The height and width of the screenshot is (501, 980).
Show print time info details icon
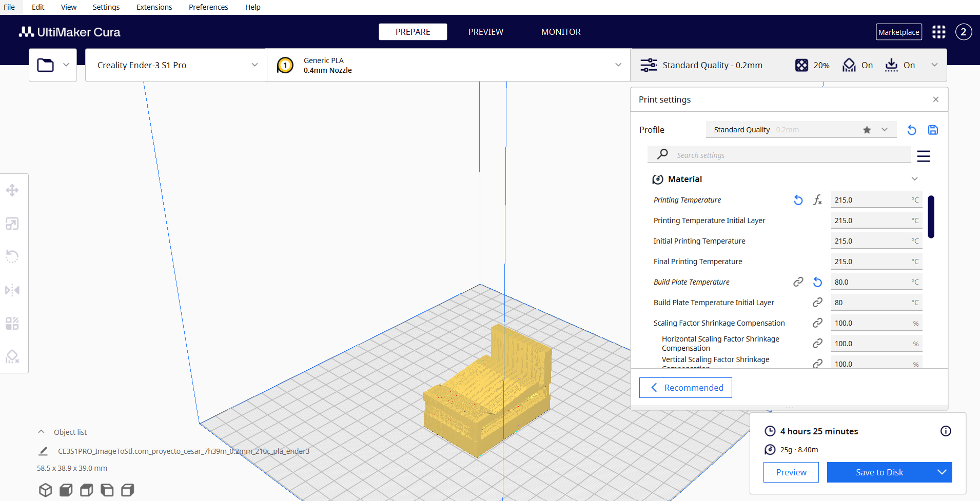pos(946,431)
